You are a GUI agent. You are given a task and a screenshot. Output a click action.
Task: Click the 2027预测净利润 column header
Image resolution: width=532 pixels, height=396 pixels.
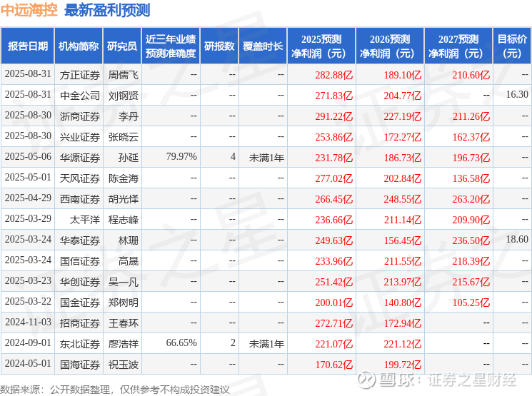click(x=458, y=46)
